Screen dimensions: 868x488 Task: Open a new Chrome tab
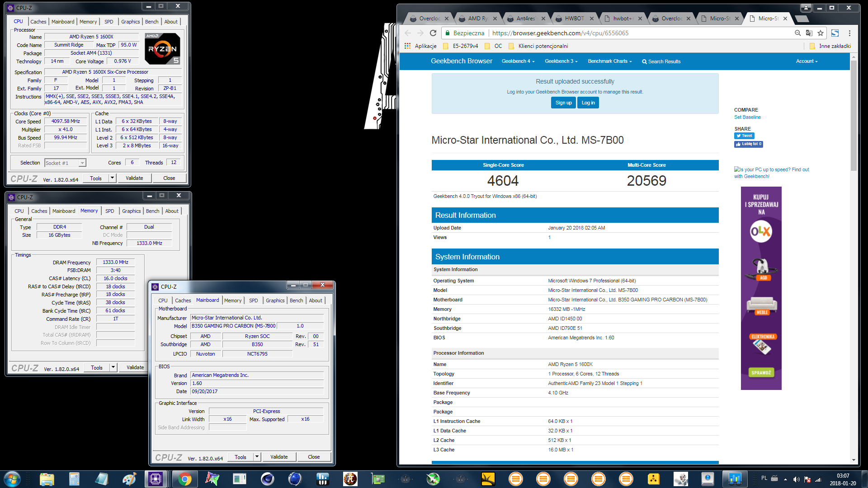coord(801,19)
